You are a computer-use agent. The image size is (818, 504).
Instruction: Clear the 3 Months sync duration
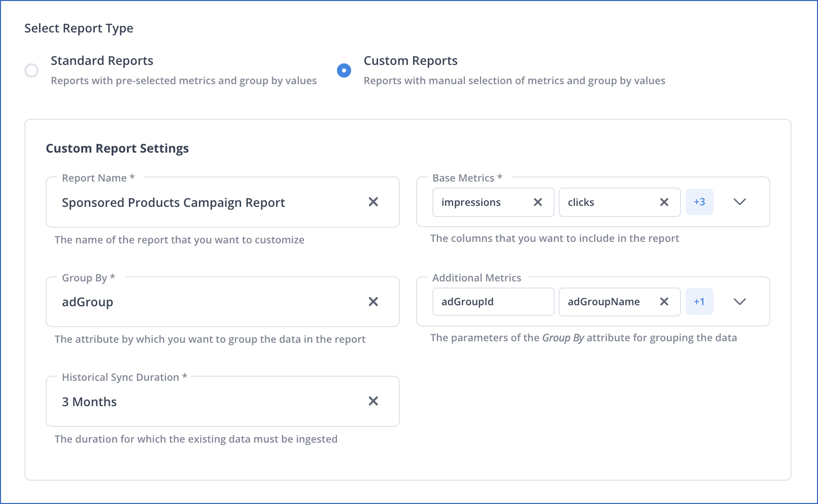pyautogui.click(x=373, y=401)
